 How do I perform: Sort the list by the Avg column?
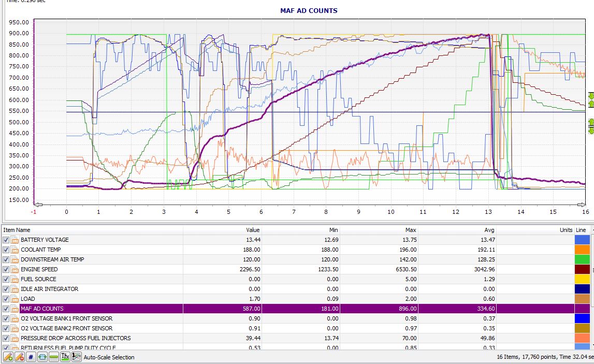[457, 230]
